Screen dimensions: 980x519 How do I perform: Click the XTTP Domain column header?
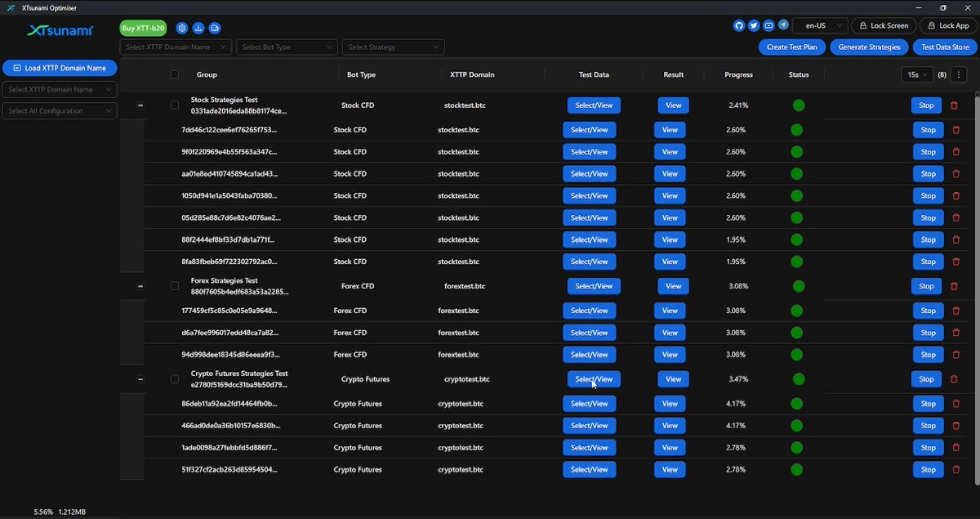[472, 74]
